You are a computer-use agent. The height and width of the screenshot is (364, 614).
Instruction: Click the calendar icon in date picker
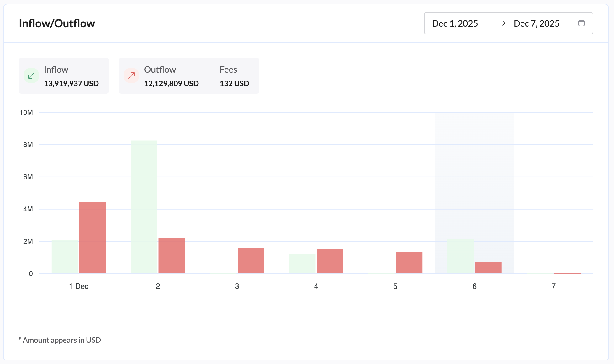click(581, 23)
